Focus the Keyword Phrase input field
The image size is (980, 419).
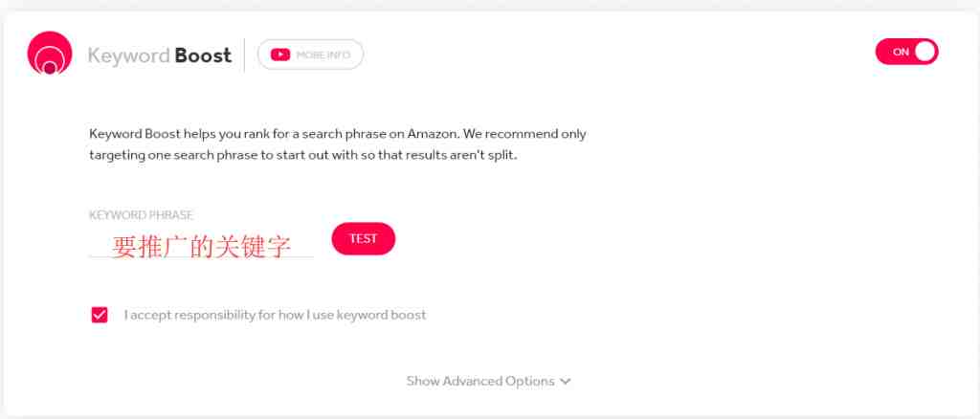(201, 246)
